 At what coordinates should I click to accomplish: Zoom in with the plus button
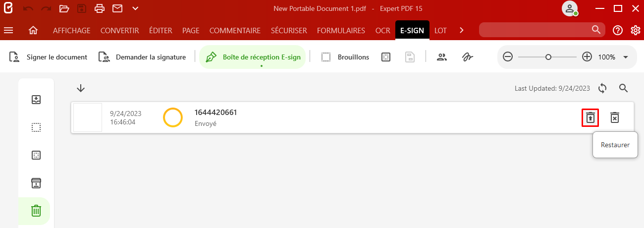[587, 57]
